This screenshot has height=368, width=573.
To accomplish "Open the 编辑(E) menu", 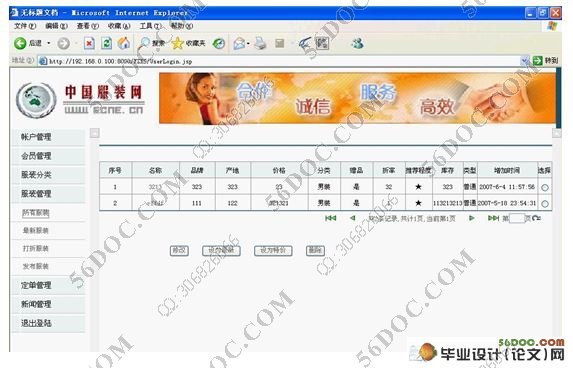I will (x=56, y=26).
